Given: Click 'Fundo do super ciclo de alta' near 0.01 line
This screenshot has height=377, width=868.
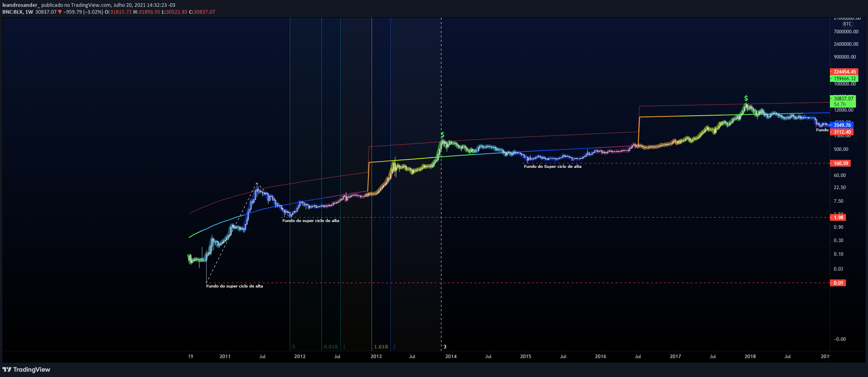Looking at the screenshot, I should tap(235, 286).
